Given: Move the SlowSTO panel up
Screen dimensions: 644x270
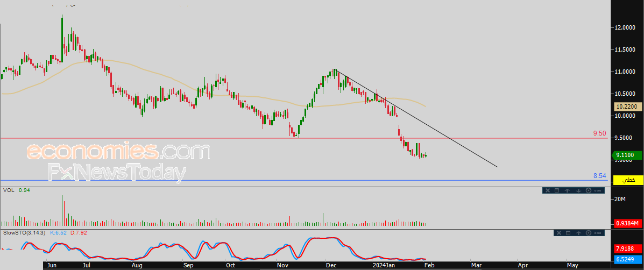Looking at the screenshot, I should click(578, 233).
